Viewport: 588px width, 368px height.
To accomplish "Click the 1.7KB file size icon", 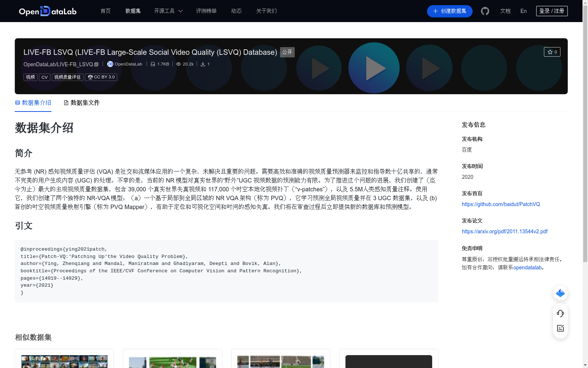I will 153,64.
